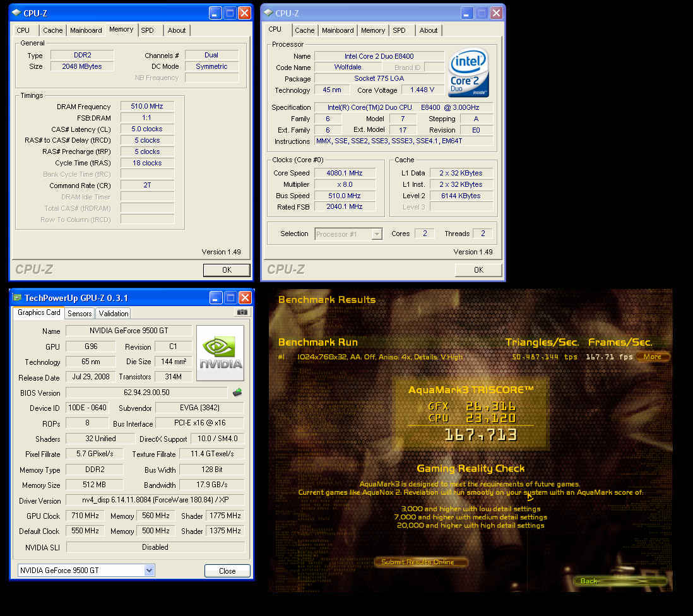This screenshot has width=693, height=616.
Task: Close the right CPU-Z CPU window
Action: 496,13
